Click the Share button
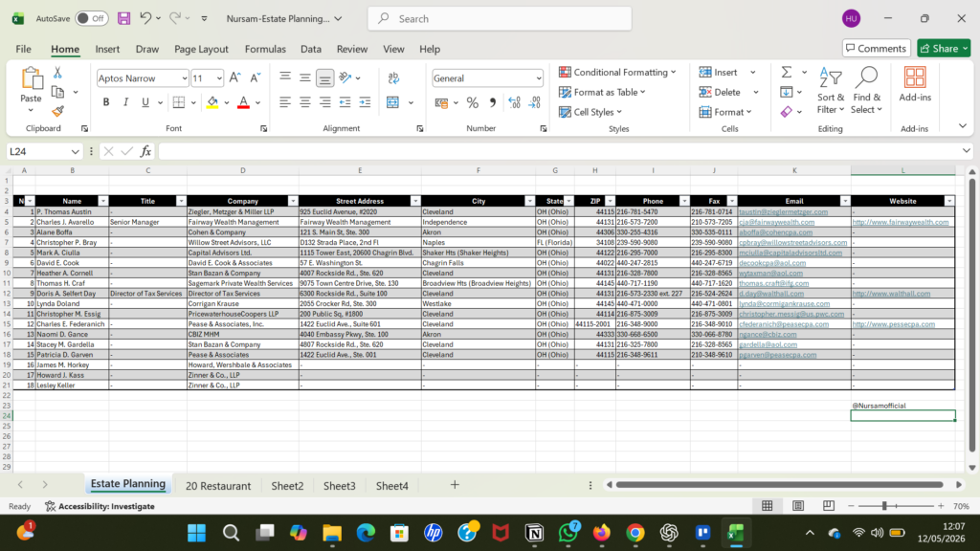 944,48
